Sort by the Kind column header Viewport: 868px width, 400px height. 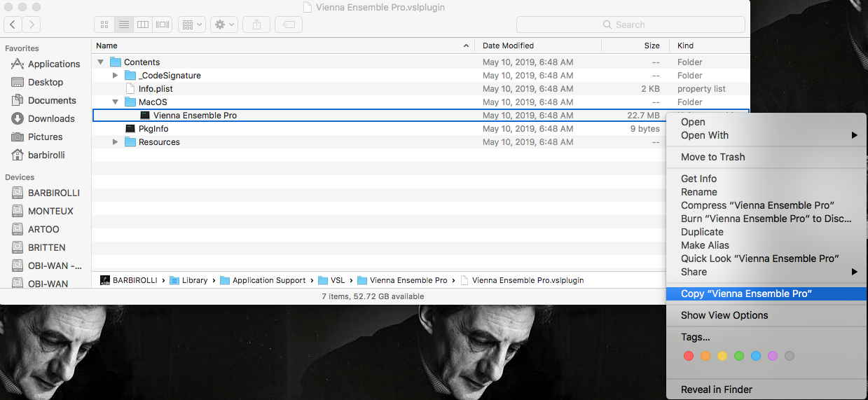709,46
